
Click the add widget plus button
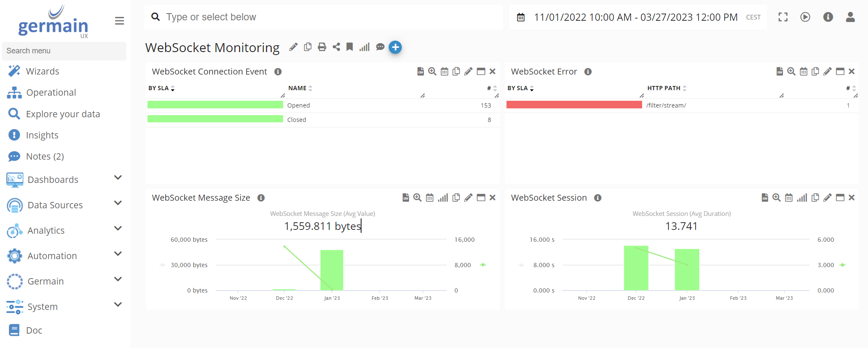click(x=395, y=47)
